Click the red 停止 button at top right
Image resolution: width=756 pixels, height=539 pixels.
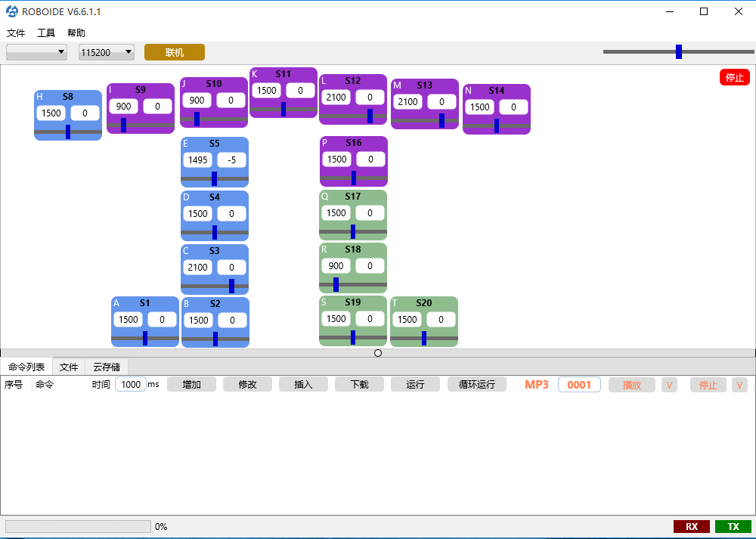[734, 77]
